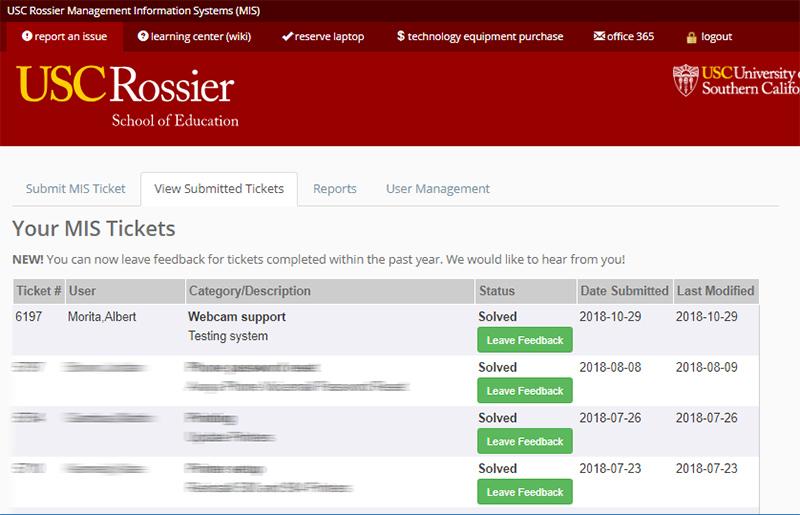
Task: Click the logout padlock icon
Action: pyautogui.click(x=691, y=37)
